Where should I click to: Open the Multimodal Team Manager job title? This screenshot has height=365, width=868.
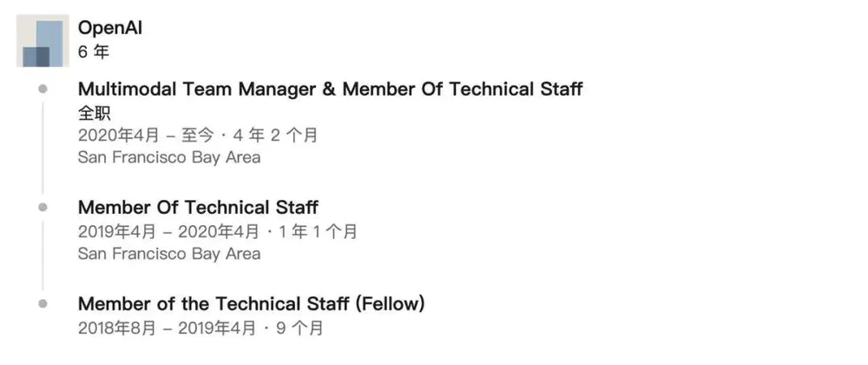330,89
